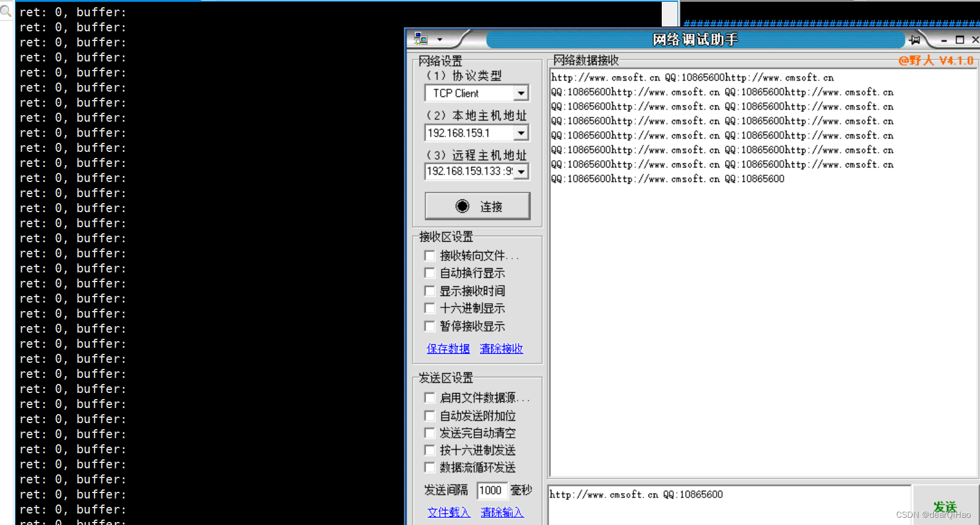Viewport: 980px width, 525px height.
Task: Click in the send text input area
Action: point(729,505)
